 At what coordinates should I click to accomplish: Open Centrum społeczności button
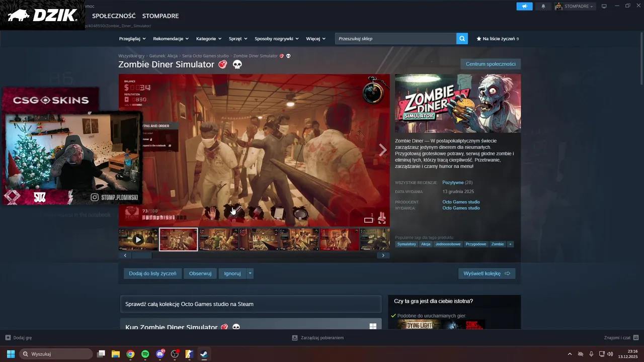[491, 64]
